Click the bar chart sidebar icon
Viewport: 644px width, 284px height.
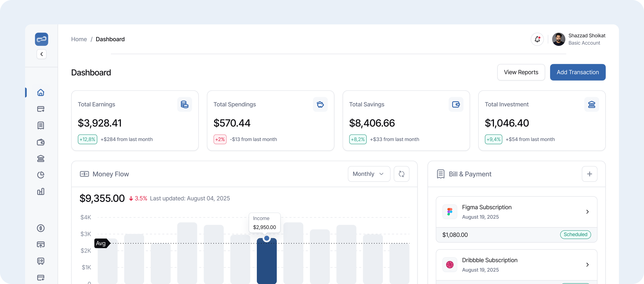41,192
